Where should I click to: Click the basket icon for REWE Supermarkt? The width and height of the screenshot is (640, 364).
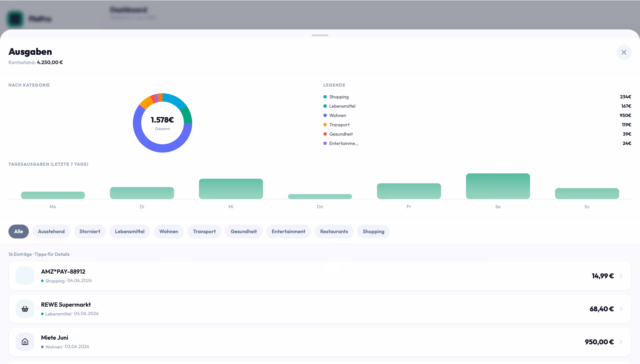point(25,309)
